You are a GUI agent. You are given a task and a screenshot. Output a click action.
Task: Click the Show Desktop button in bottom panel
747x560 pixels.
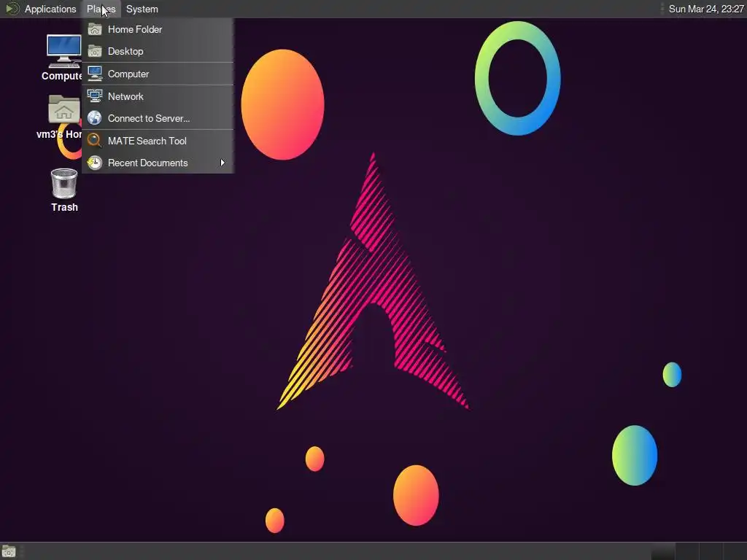tap(9, 551)
